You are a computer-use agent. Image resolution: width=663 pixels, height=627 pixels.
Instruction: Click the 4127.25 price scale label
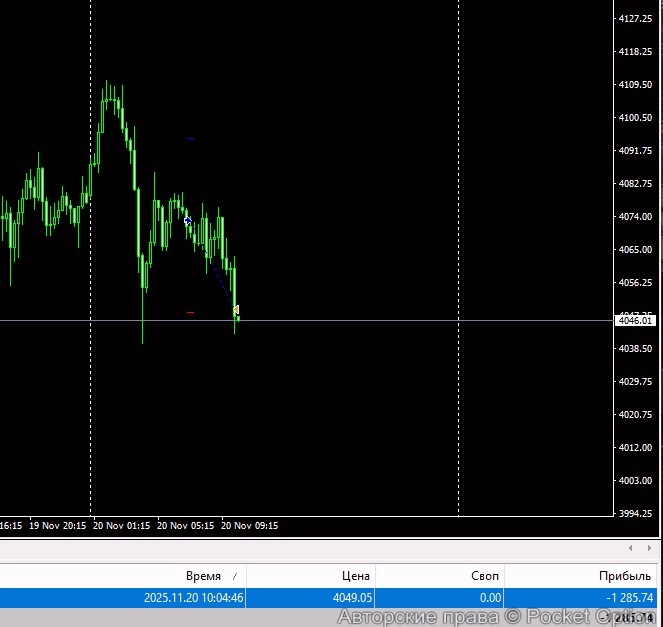click(x=635, y=19)
